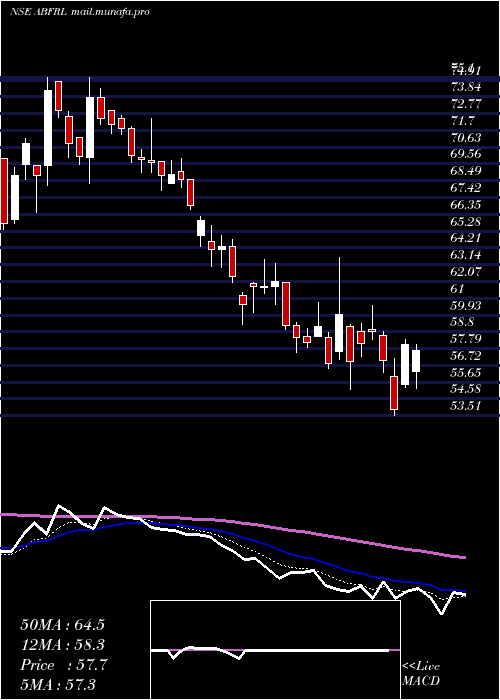This screenshot has width=500, height=700.
Task: Click the 54.58 price axis label
Action: tap(467, 389)
